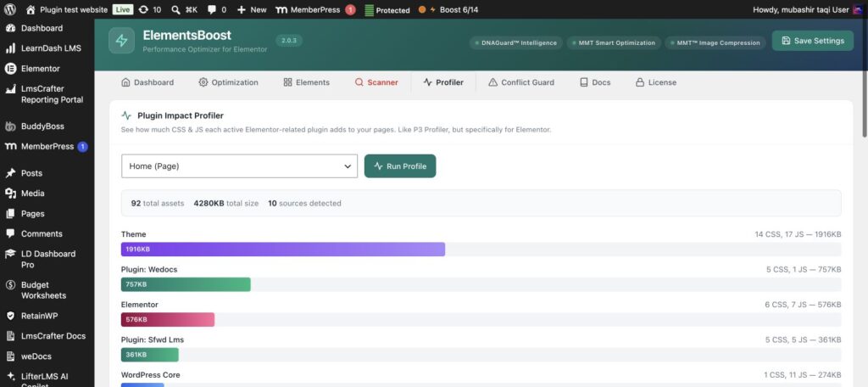Open the updates icon showing 10
Viewport: 868px width, 387px height.
click(x=150, y=9)
